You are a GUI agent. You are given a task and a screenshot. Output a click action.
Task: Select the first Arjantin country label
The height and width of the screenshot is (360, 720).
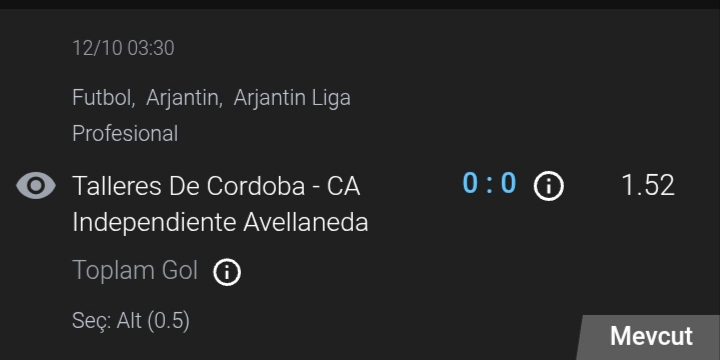tap(182, 98)
